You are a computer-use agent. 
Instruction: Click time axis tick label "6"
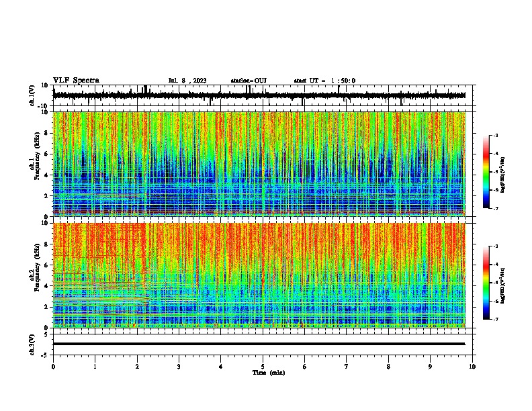tap(305, 367)
